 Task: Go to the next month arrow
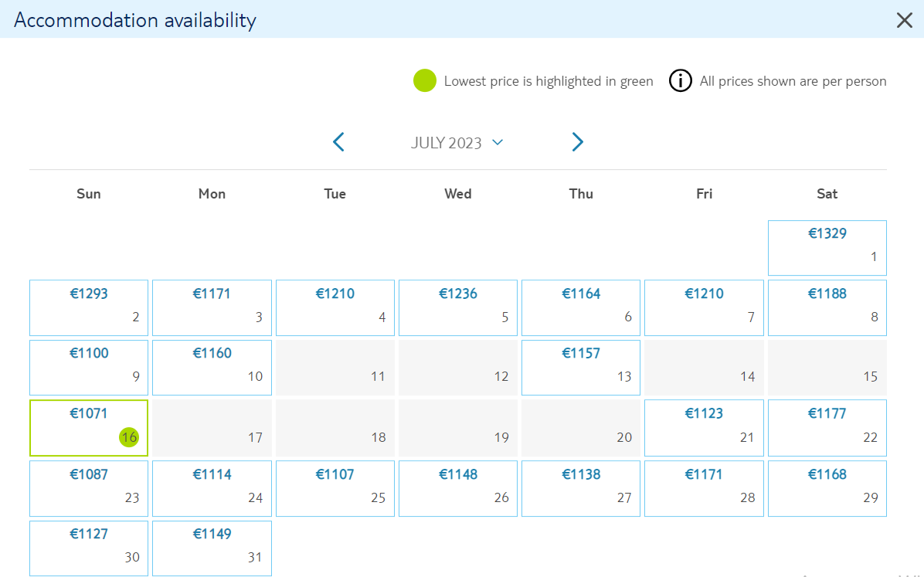(x=578, y=142)
